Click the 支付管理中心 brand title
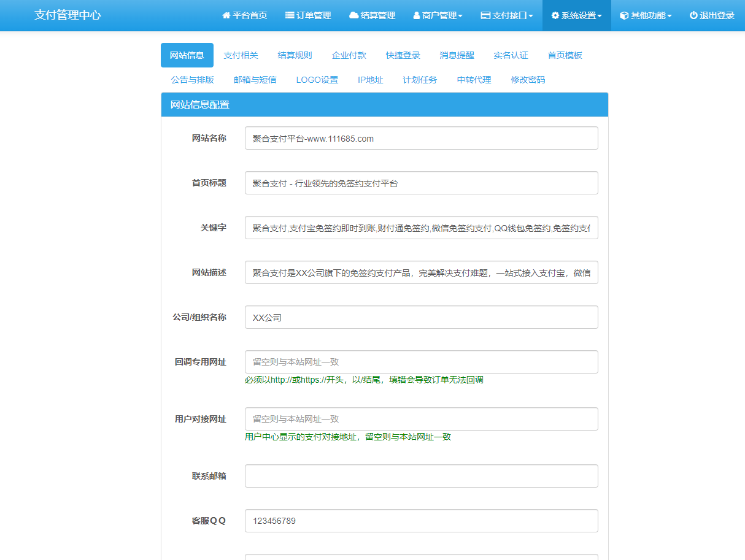 coord(68,15)
